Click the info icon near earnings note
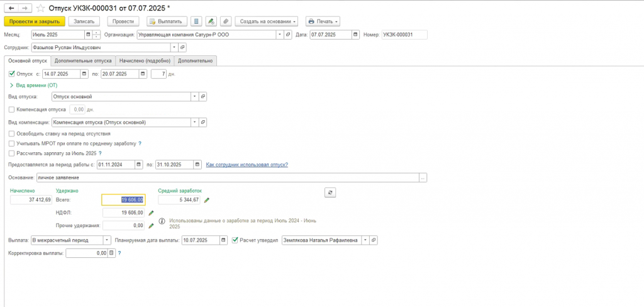The width and height of the screenshot is (644, 307). [x=162, y=221]
